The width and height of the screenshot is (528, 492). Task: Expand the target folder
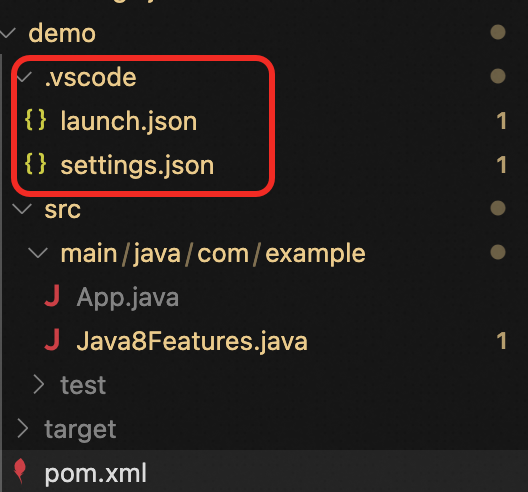23,429
